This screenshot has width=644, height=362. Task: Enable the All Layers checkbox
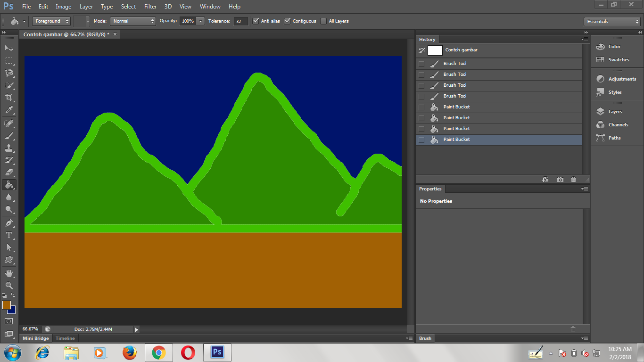(324, 21)
